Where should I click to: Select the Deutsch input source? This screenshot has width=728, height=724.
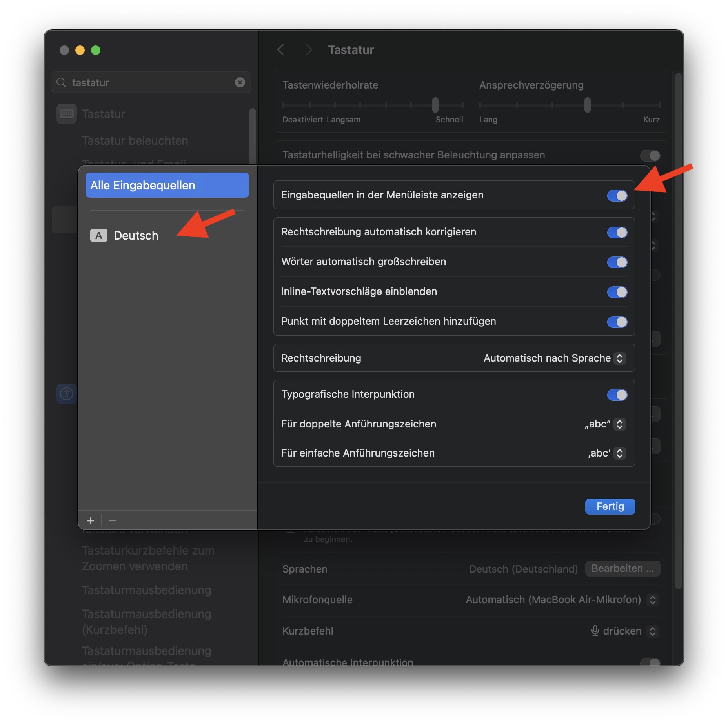click(x=167, y=235)
